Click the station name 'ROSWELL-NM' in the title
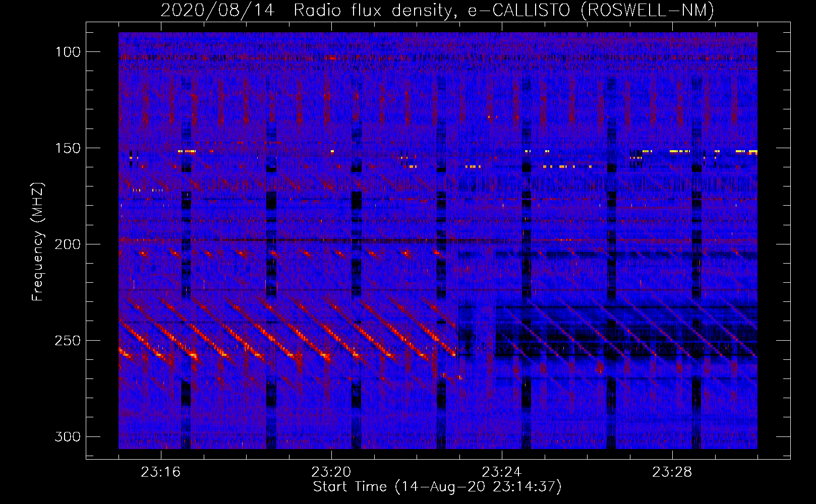This screenshot has width=816, height=504. coord(648,10)
